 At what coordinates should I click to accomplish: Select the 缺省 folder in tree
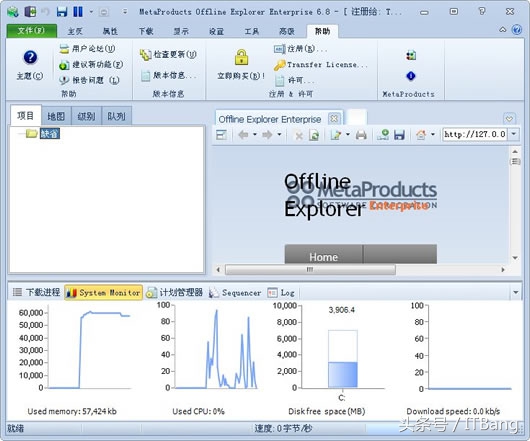coord(50,133)
